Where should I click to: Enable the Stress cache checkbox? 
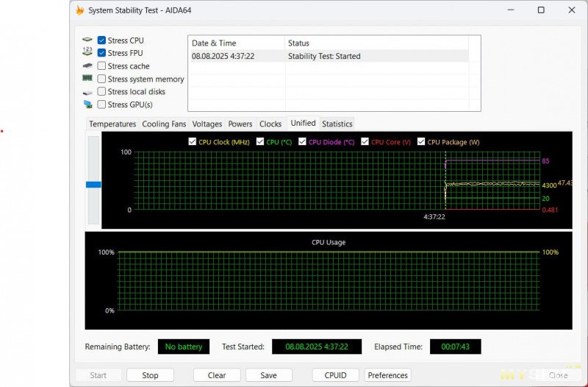click(x=102, y=66)
